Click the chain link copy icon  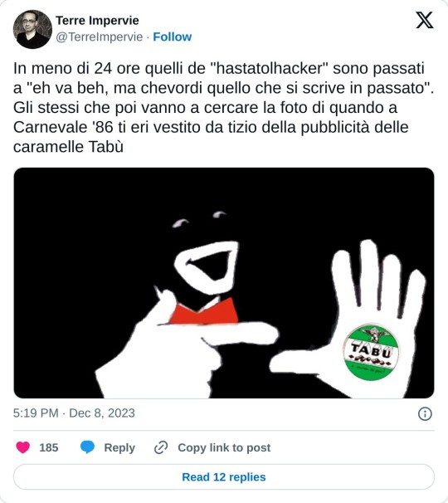coord(161,447)
